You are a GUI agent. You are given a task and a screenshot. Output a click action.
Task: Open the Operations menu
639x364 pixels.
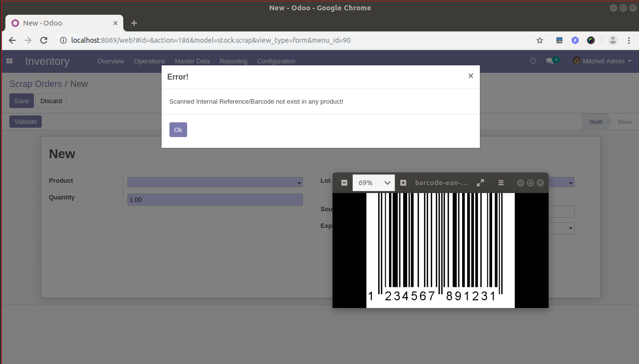point(149,61)
